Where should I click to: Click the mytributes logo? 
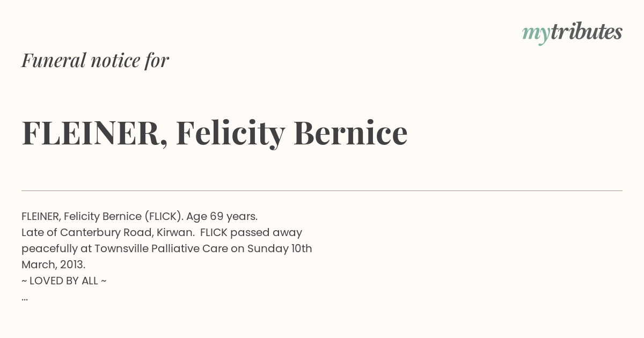pyautogui.click(x=572, y=33)
